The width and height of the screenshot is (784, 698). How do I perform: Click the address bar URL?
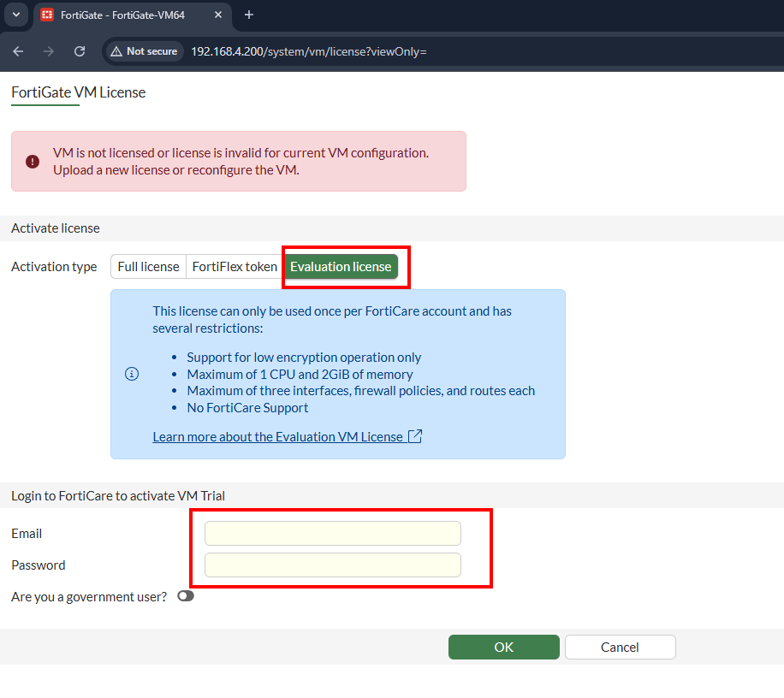308,51
